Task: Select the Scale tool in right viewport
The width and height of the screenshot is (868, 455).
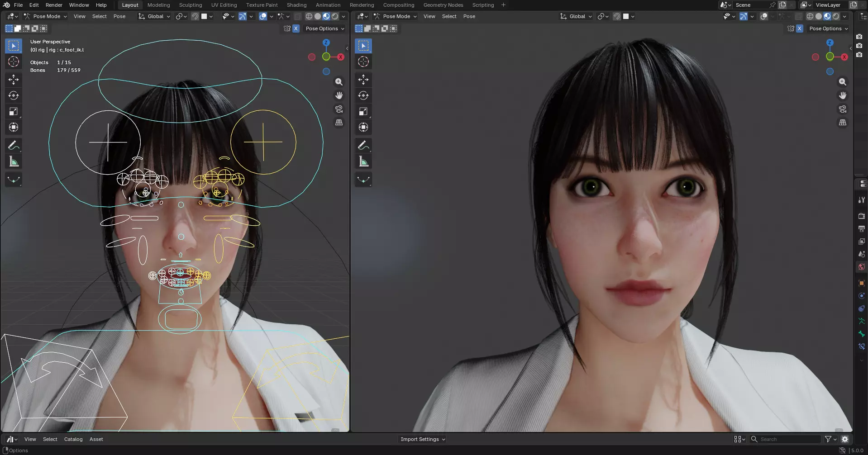Action: [x=363, y=111]
